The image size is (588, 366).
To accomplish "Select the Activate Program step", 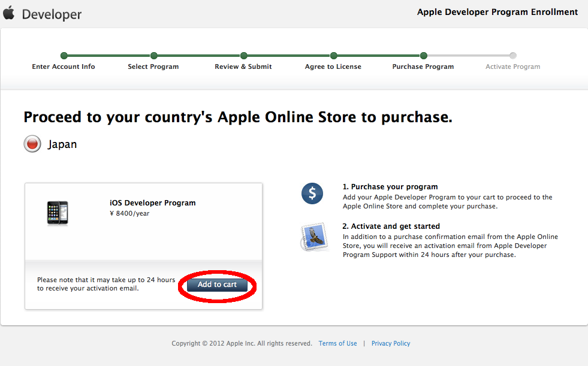I will 512,66.
